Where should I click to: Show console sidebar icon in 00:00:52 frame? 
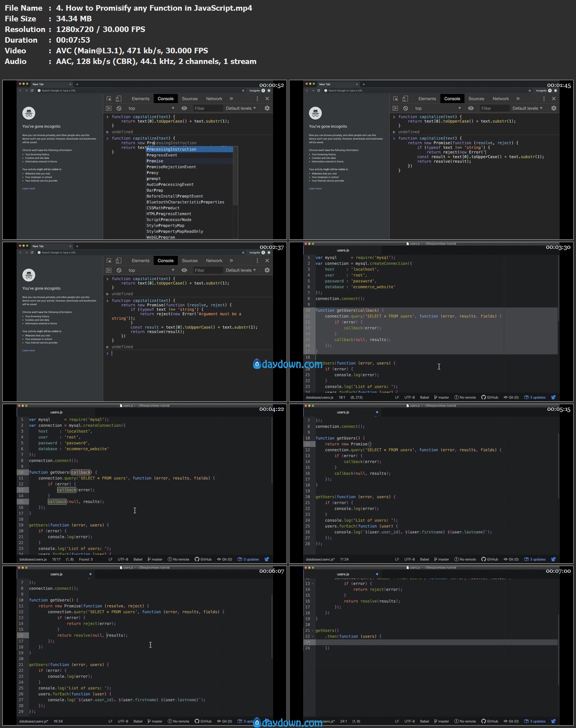(109, 108)
